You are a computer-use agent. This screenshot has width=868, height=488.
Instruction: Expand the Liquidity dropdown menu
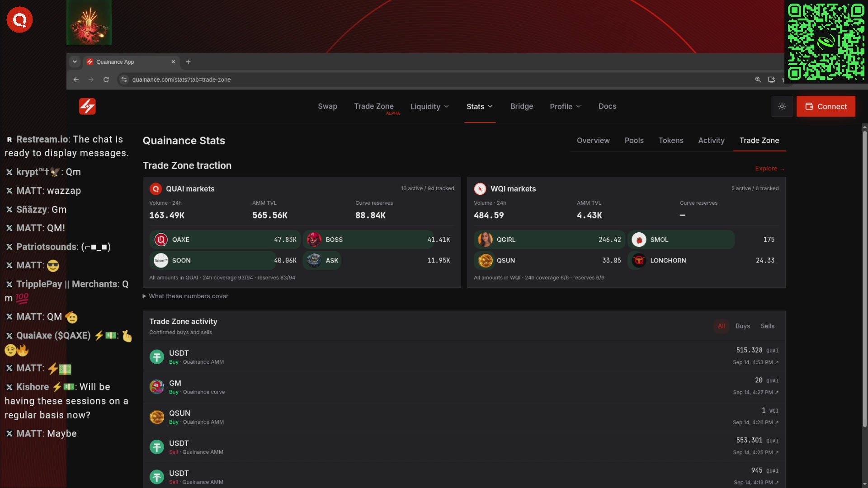coord(429,107)
